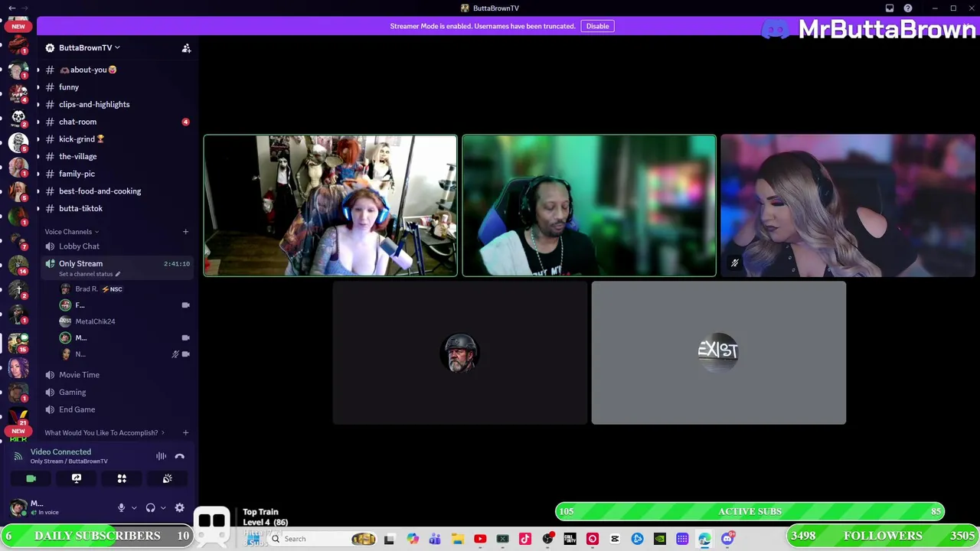This screenshot has width=980, height=551.
Task: Toggle the camera on or off
Action: tap(31, 479)
